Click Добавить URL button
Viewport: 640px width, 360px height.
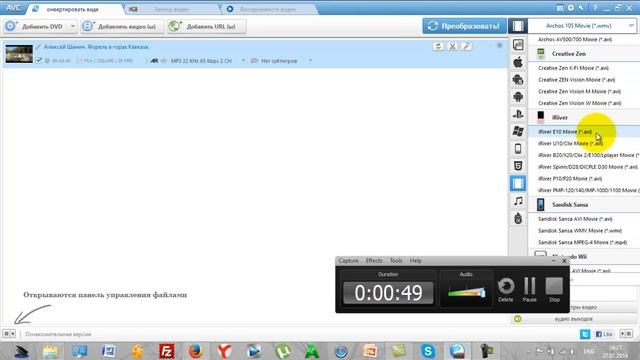point(207,27)
